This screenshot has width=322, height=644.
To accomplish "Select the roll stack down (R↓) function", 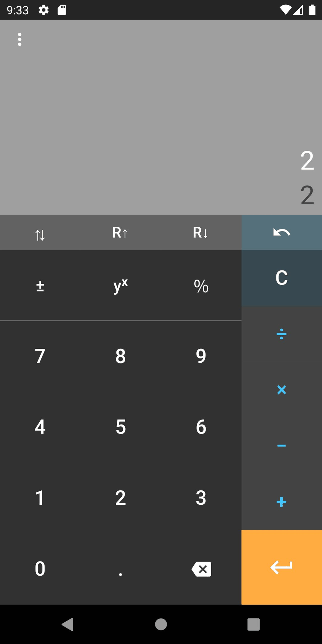I will (x=201, y=232).
